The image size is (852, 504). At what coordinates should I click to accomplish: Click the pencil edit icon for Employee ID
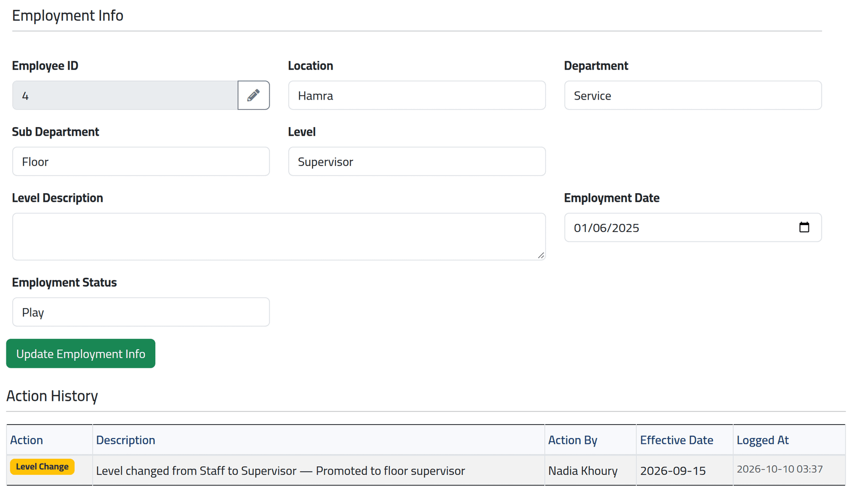click(253, 95)
